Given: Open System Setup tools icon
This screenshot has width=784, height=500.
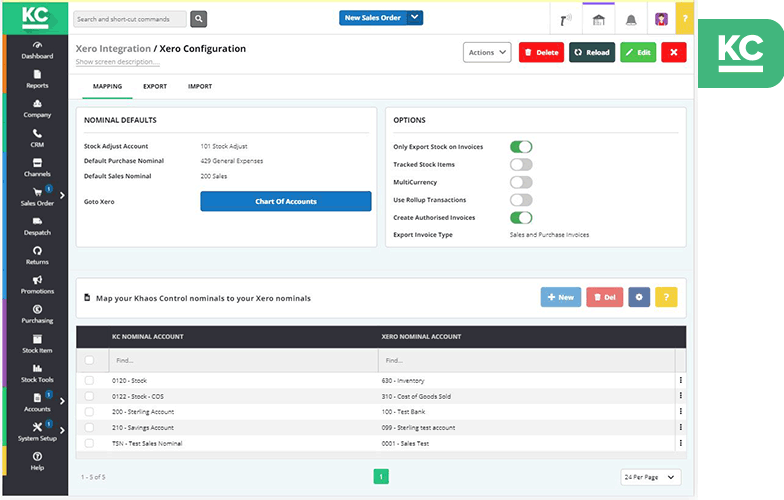Looking at the screenshot, I should coord(37,427).
